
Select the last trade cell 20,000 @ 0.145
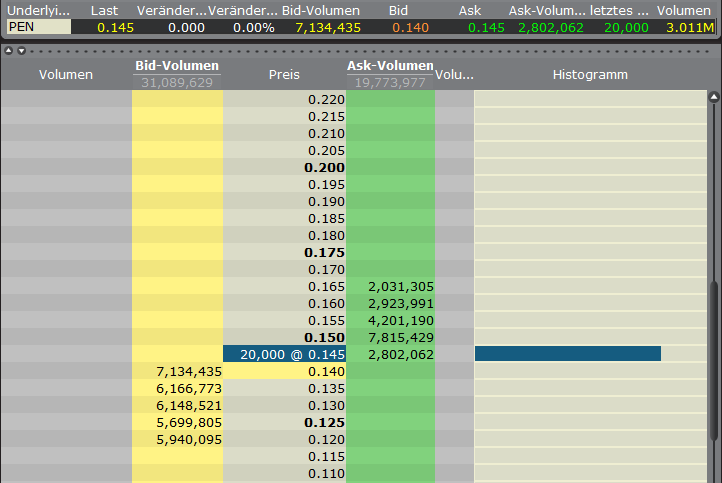tap(284, 354)
